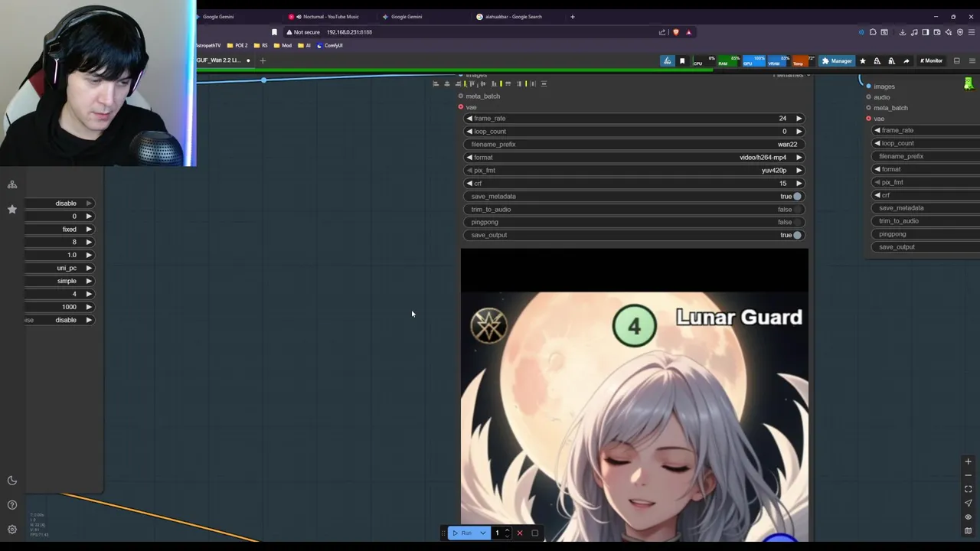Decrease crf value with left arrow
Image resolution: width=980 pixels, height=551 pixels.
tap(469, 184)
